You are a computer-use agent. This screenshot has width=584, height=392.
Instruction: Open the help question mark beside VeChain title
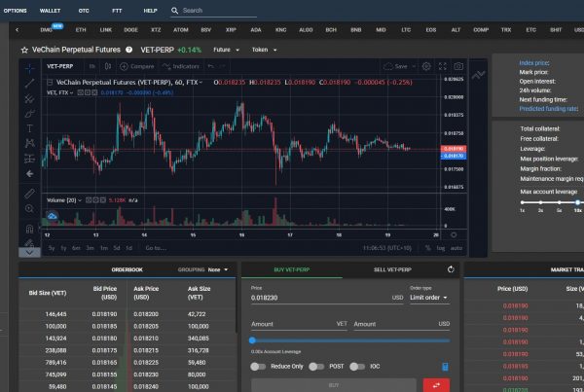pyautogui.click(x=128, y=50)
